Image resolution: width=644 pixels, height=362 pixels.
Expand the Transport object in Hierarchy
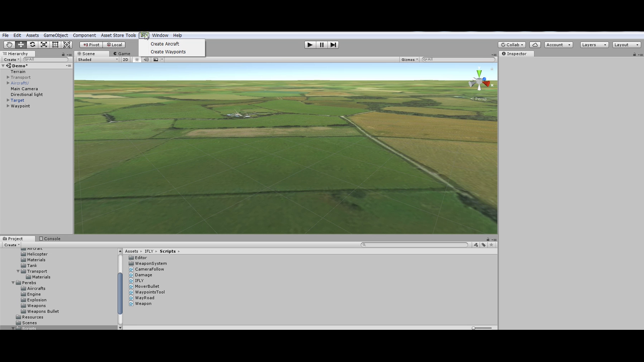tap(8, 77)
